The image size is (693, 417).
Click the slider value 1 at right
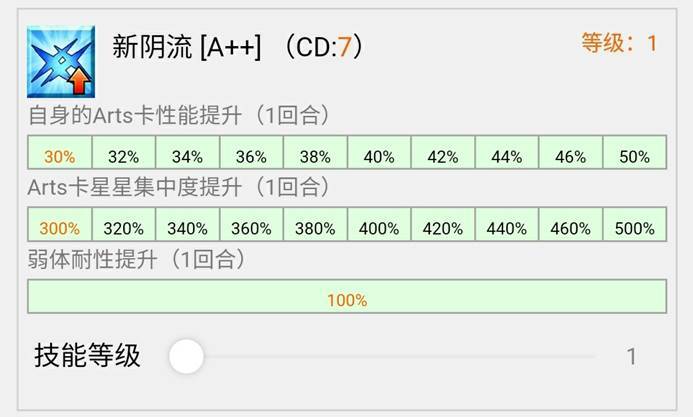click(632, 356)
